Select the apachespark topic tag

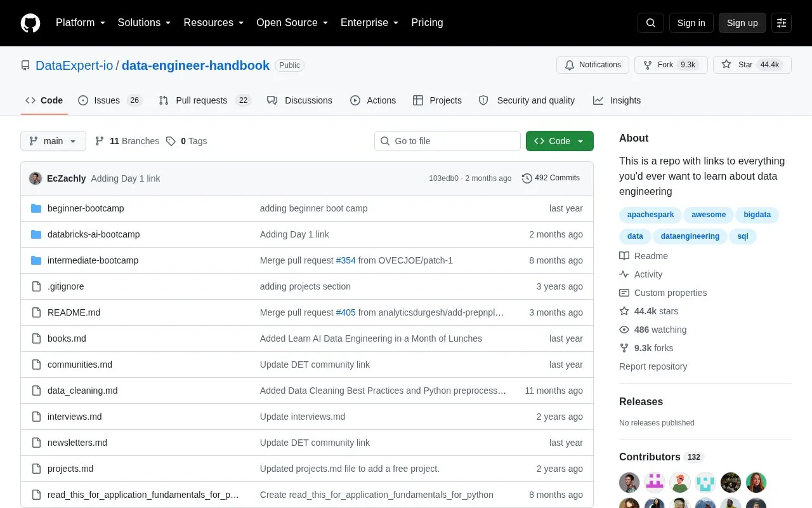pos(650,215)
